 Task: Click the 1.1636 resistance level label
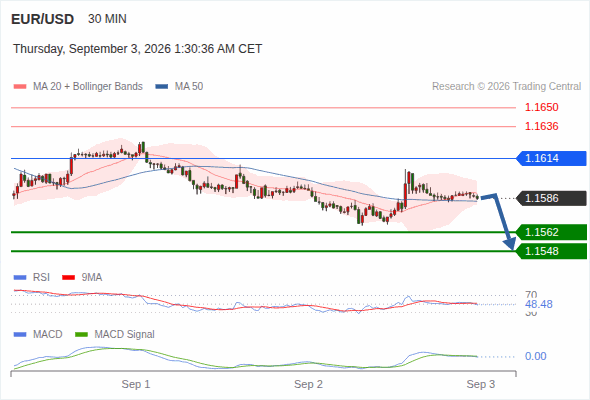point(541,126)
